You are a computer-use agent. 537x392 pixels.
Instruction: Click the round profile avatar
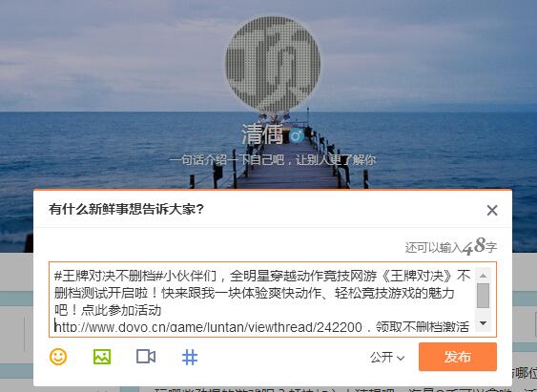tap(273, 64)
